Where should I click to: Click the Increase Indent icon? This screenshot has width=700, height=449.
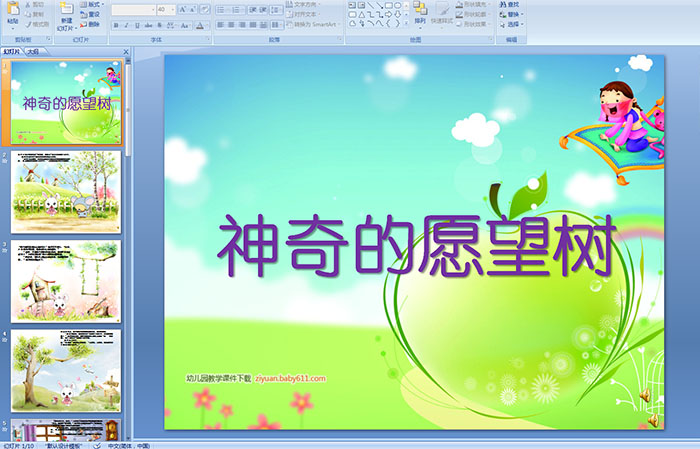coord(263,9)
